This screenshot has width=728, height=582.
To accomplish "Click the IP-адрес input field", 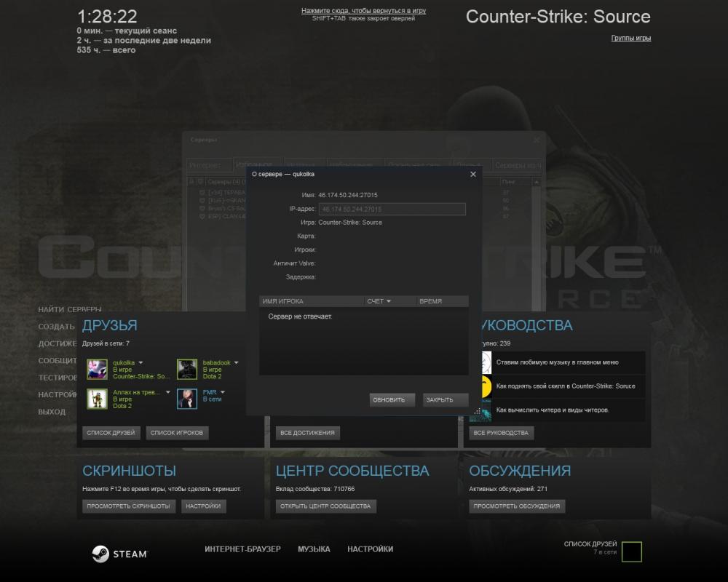I will [392, 210].
